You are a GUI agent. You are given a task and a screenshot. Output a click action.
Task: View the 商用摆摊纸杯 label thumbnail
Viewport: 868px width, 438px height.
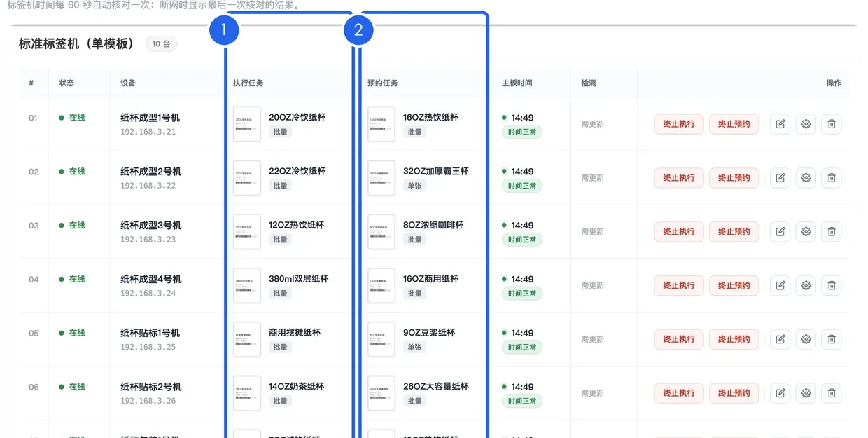tap(247, 339)
